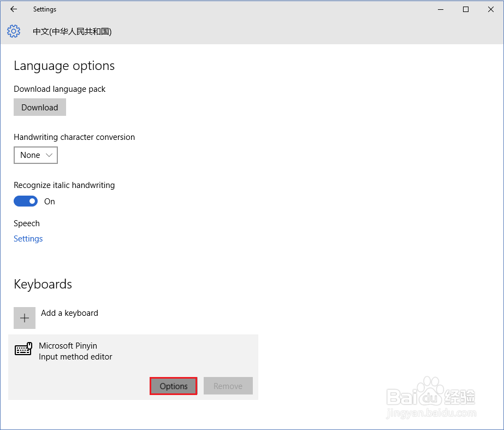This screenshot has height=430, width=504.
Task: Click the plus icon to add keyboard
Action: click(25, 318)
